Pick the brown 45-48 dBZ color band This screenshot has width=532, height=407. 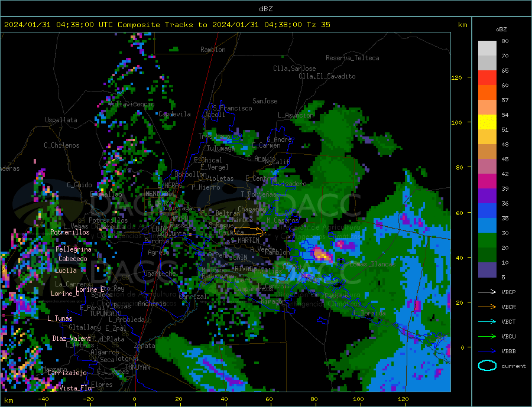tap(487, 152)
